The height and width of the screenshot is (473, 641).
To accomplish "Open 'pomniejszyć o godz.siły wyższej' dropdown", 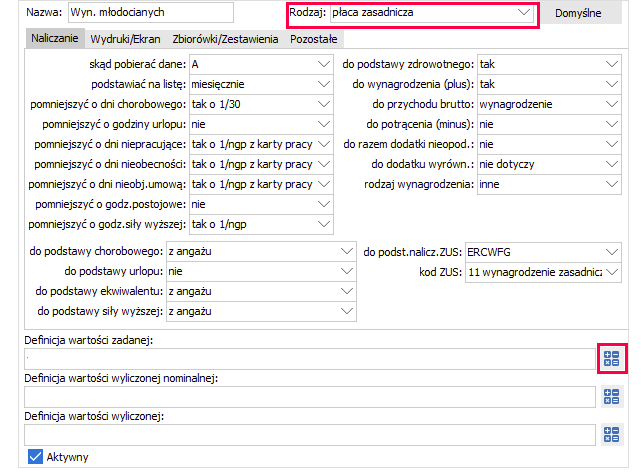I will pos(261,224).
